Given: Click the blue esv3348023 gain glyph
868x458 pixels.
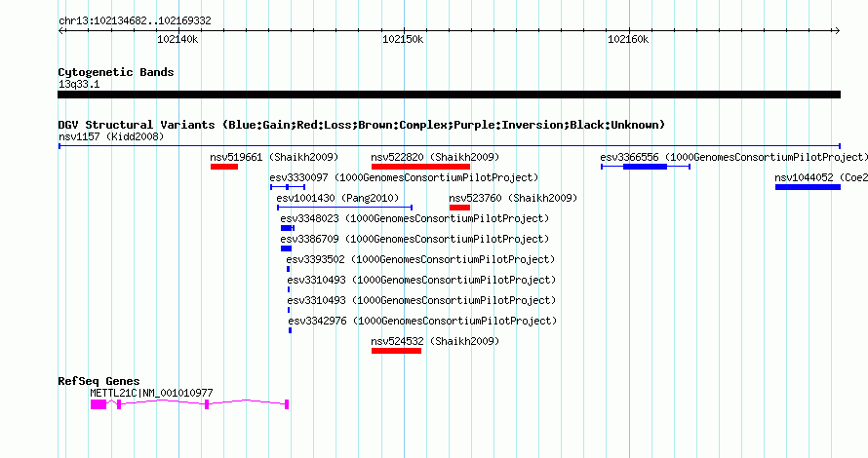Looking at the screenshot, I should click(288, 228).
